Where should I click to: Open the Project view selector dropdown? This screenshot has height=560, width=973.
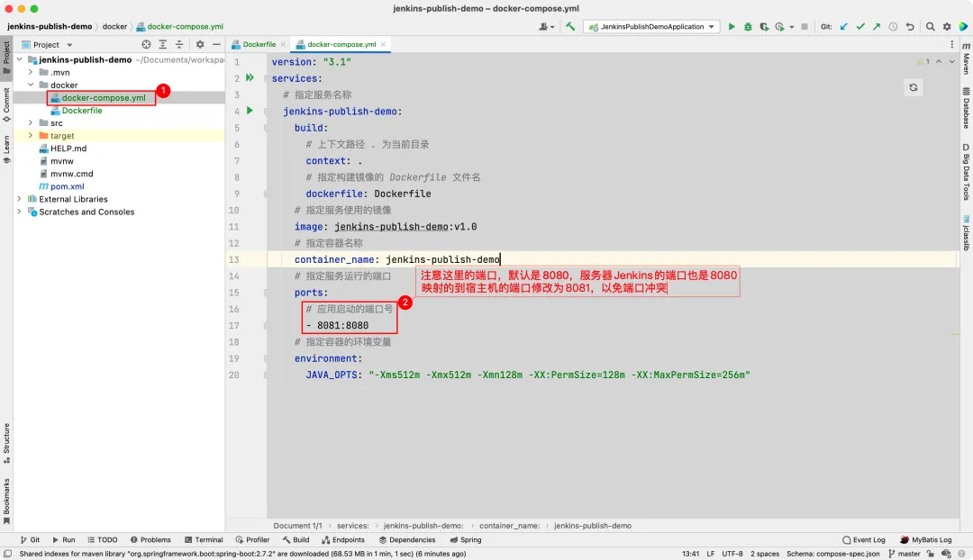(47, 45)
